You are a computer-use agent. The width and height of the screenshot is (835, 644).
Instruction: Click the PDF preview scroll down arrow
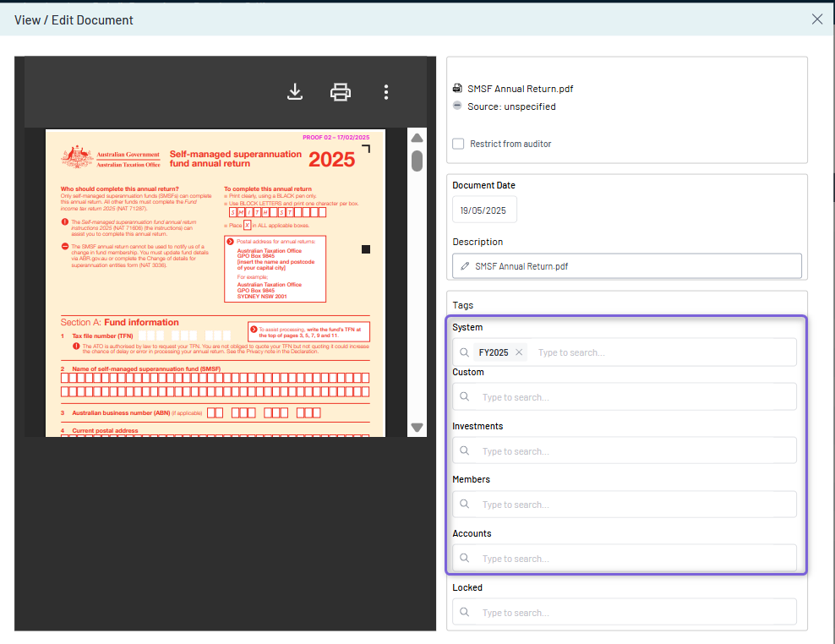(x=417, y=427)
